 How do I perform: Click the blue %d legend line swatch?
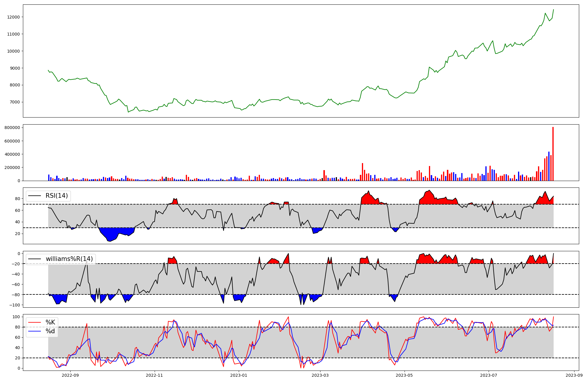[34, 331]
